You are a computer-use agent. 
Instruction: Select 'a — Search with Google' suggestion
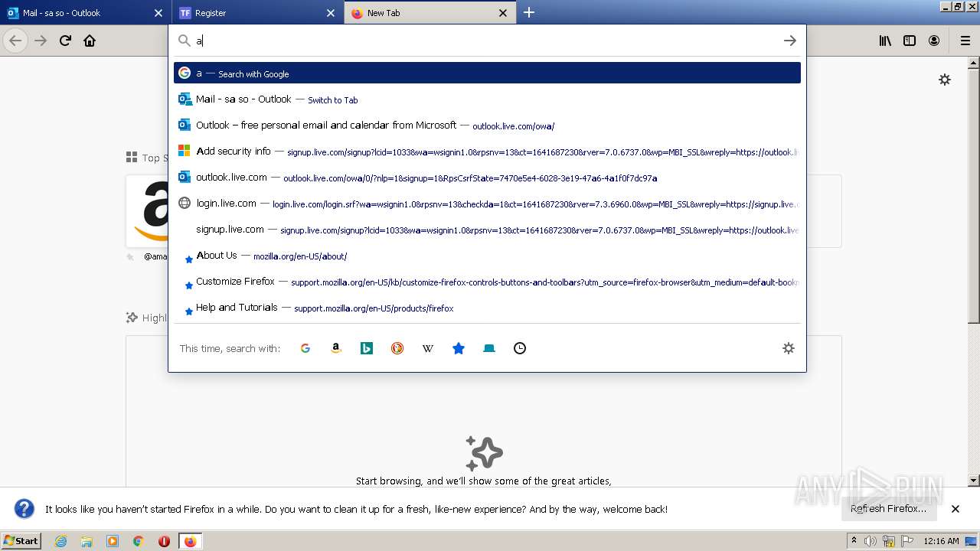[x=487, y=73]
